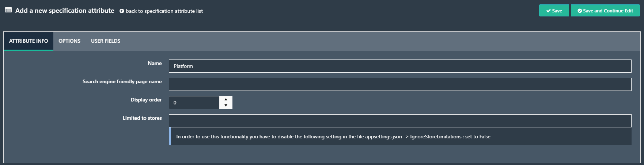This screenshot has width=644, height=165.
Task: Open the Attribute Info tab
Action: (29, 41)
